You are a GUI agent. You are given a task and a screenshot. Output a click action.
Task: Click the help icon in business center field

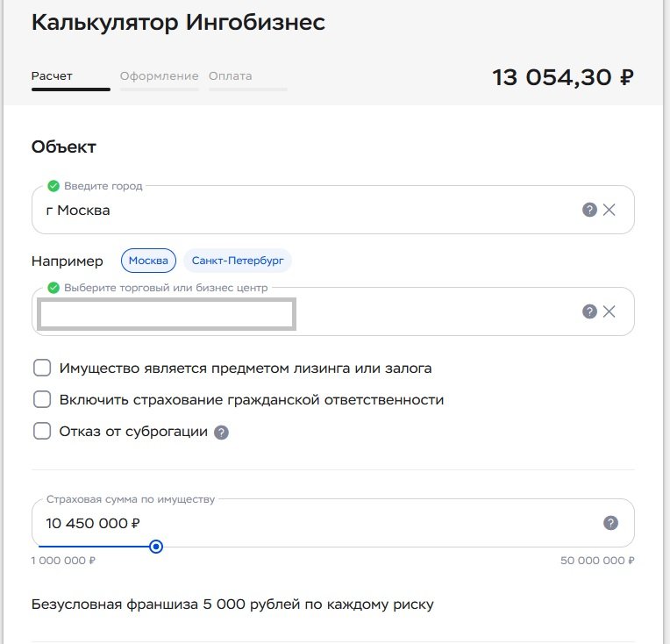590,311
